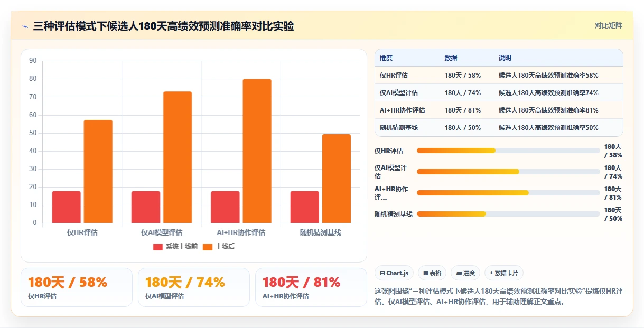Click the AI+HR协作评估 progress bar

click(508, 193)
